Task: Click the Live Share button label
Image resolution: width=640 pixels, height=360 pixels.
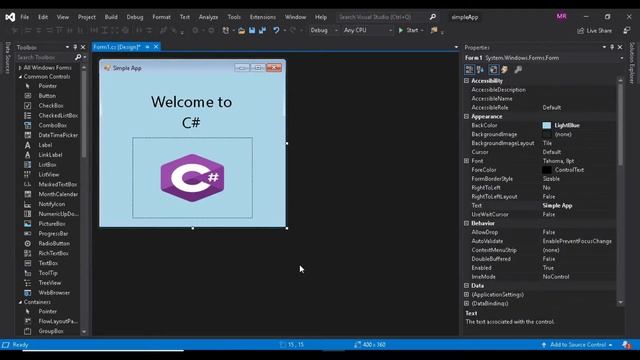Action: coord(599,31)
